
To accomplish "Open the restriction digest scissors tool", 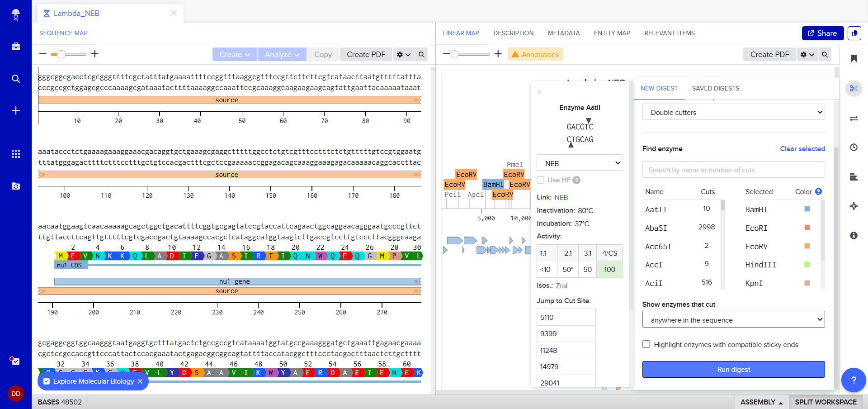I will pos(854,89).
